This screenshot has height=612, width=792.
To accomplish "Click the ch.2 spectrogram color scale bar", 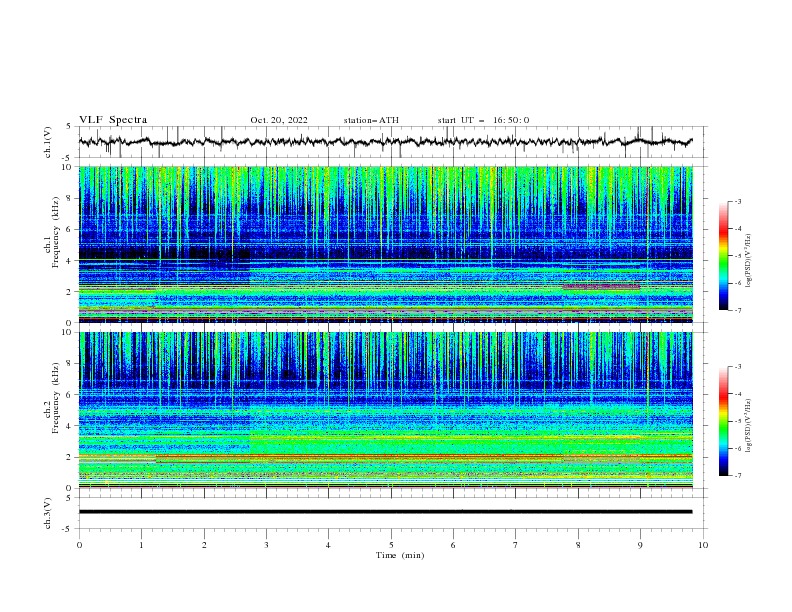I will [723, 421].
